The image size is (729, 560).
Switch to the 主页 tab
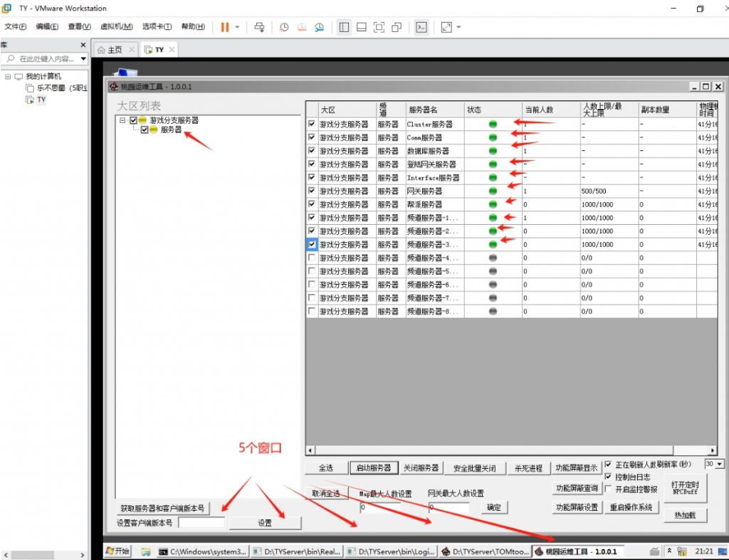pyautogui.click(x=110, y=50)
